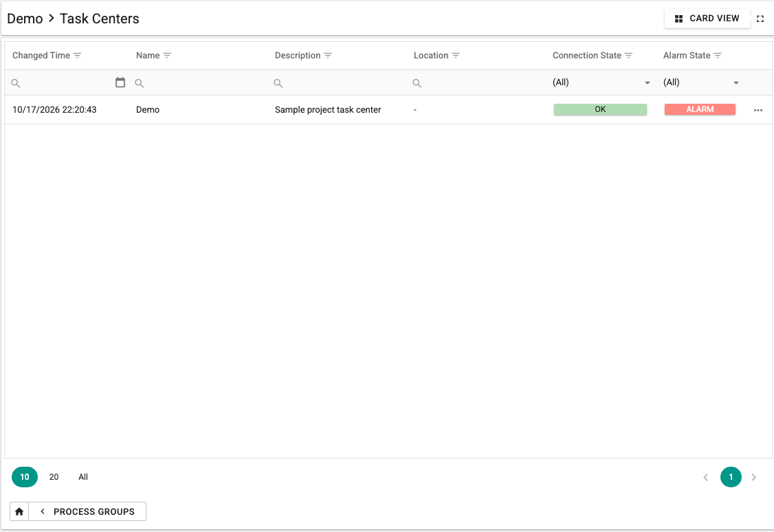Screen dimensions: 774x532
Task: Sort by the Alarm State header
Action: click(687, 56)
